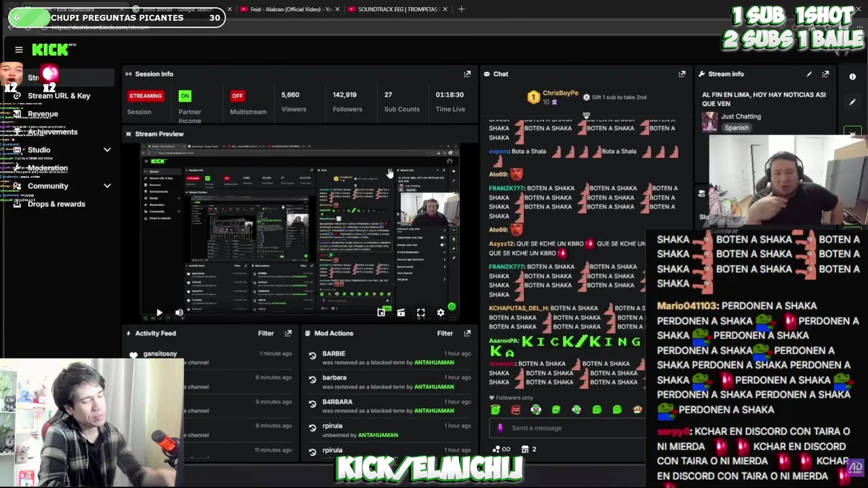Open Moderation in the sidebar

pos(47,168)
